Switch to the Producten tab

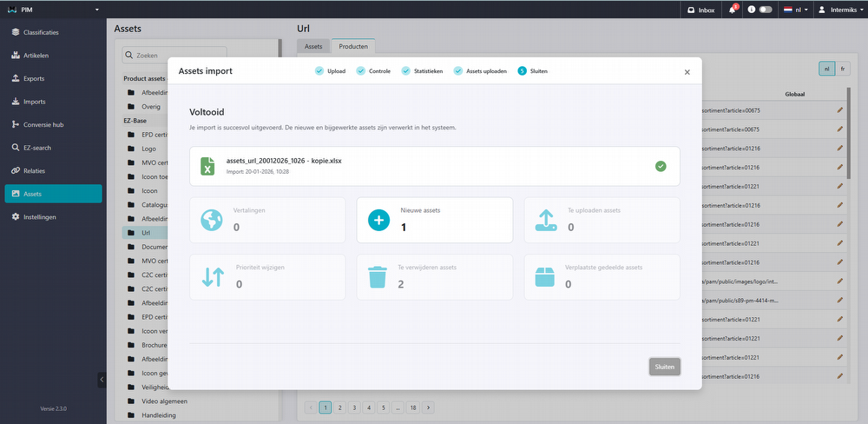click(x=352, y=46)
